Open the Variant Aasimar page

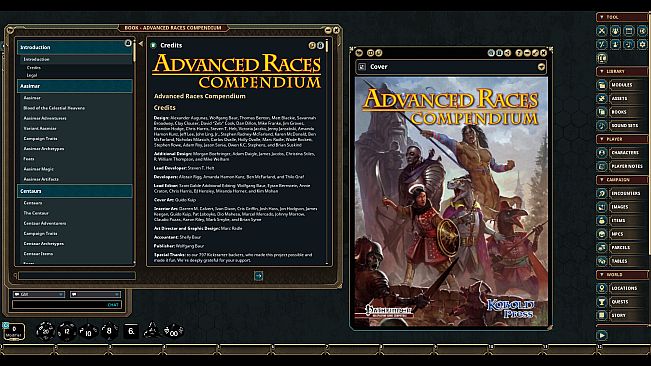click(40, 128)
